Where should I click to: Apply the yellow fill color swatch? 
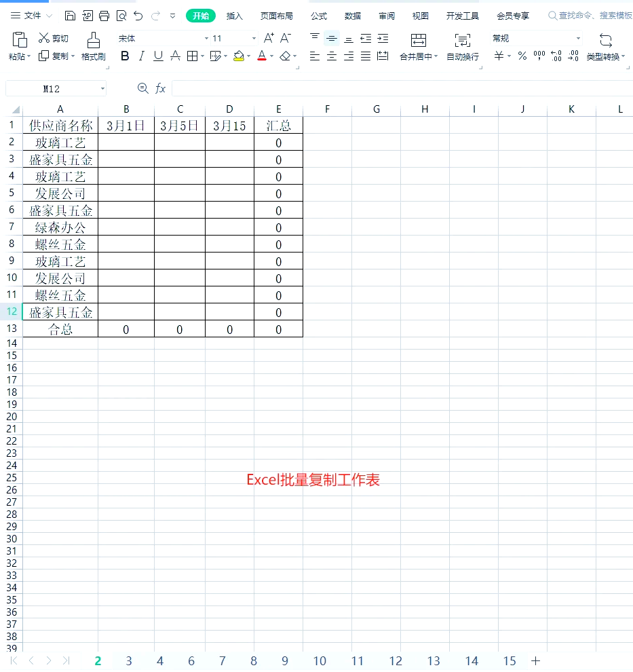[238, 56]
